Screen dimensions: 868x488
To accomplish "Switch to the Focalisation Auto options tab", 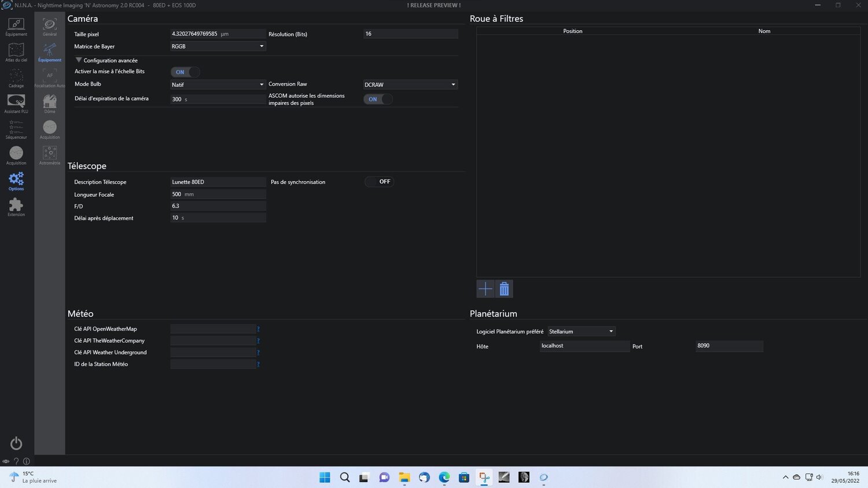I will (x=50, y=79).
